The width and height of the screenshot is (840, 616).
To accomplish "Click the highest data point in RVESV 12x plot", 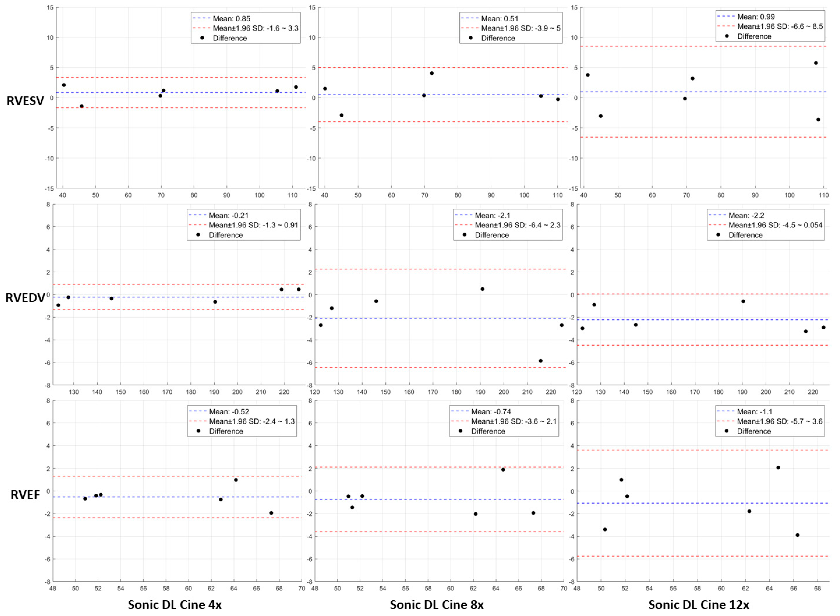I will click(x=816, y=63).
